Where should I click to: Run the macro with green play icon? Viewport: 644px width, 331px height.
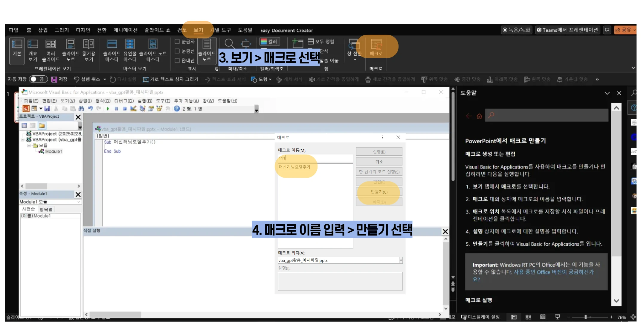click(108, 109)
